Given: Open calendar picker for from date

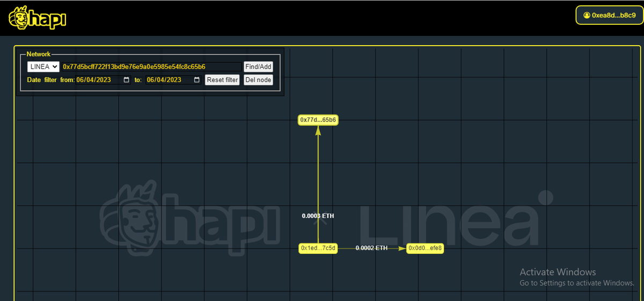Looking at the screenshot, I should tap(127, 80).
